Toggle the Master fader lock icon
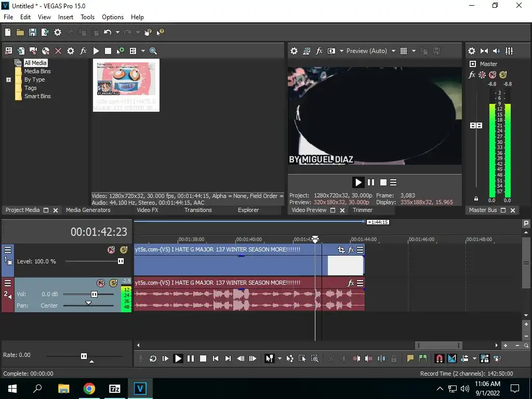The width and height of the screenshot is (532, 399). (476, 198)
